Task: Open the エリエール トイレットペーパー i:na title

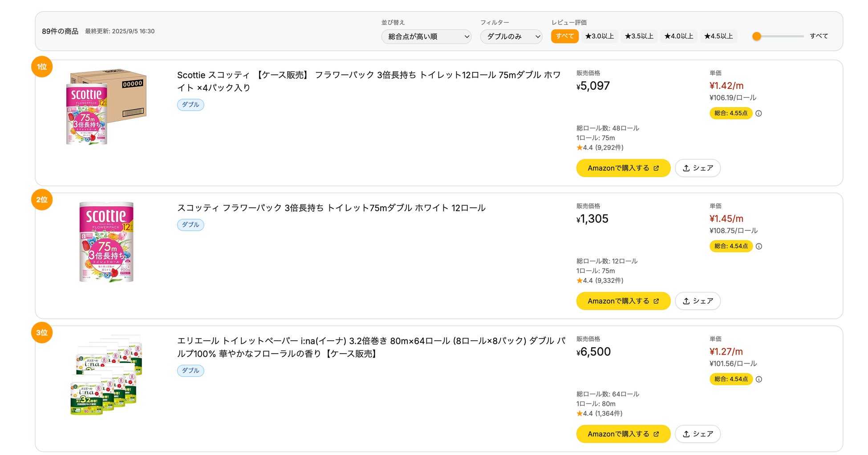Action: pos(371,347)
